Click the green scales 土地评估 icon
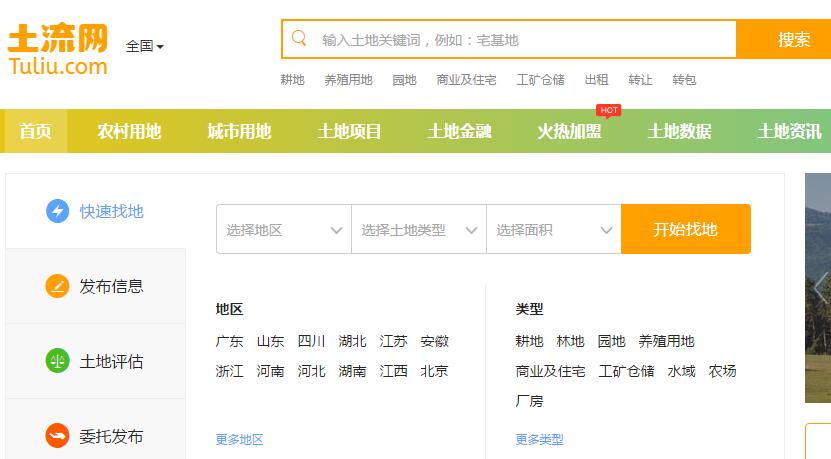831x459 pixels. click(57, 361)
